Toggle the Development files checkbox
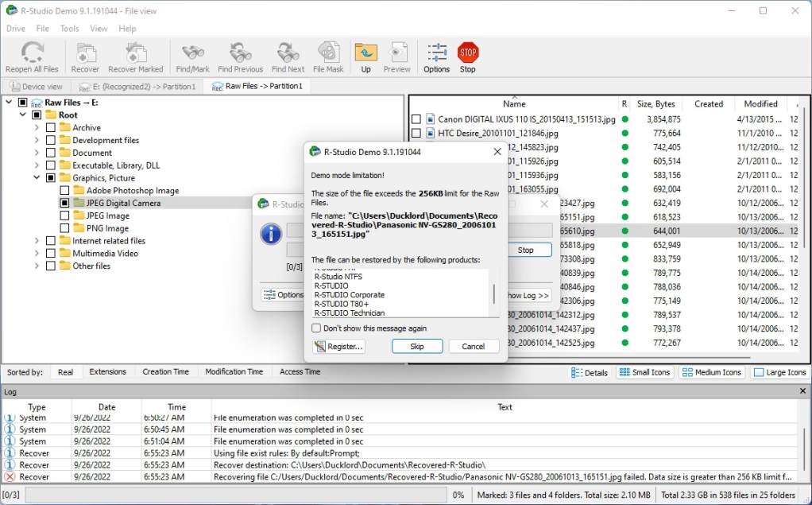Viewport: 812px width, 505px height. [x=51, y=140]
